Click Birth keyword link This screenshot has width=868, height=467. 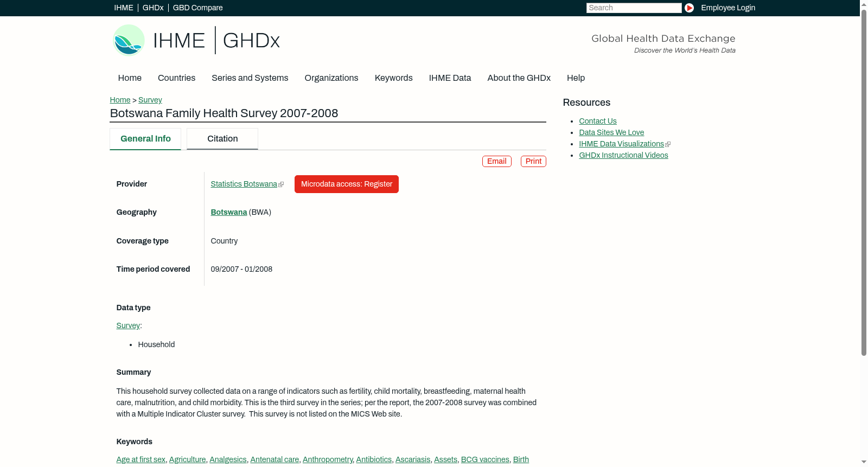[x=521, y=459]
